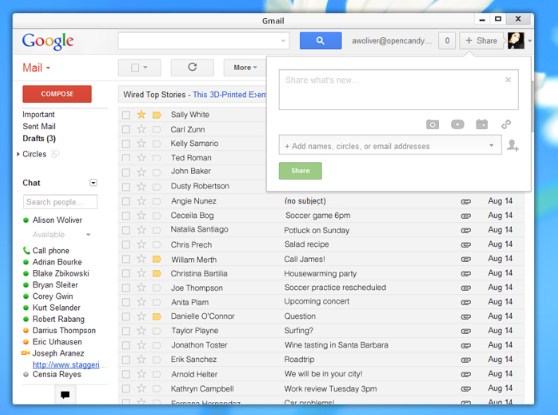
Task: Change the Available status dropdown
Action: (88, 235)
